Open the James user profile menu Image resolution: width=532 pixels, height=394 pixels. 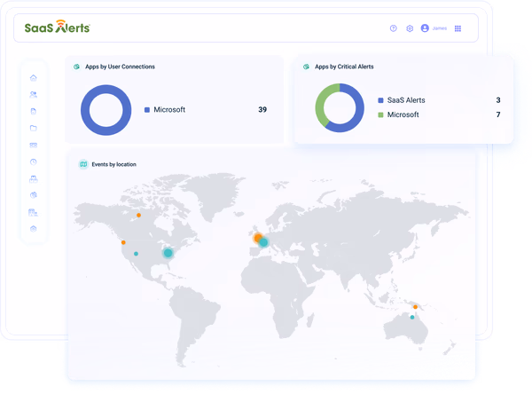[x=434, y=28]
